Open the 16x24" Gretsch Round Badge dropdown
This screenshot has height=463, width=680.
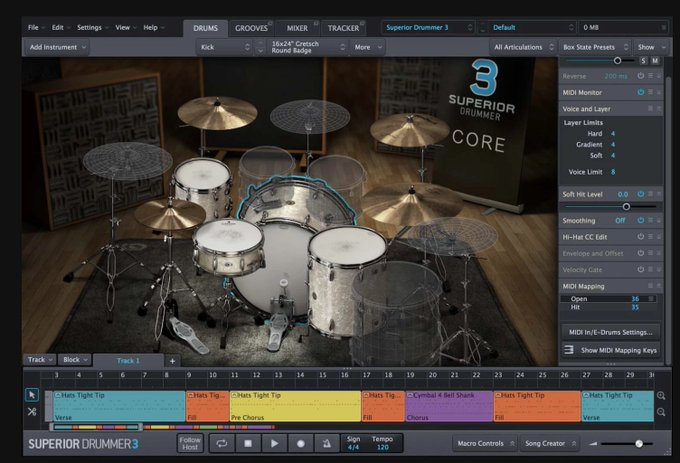pyautogui.click(x=307, y=47)
